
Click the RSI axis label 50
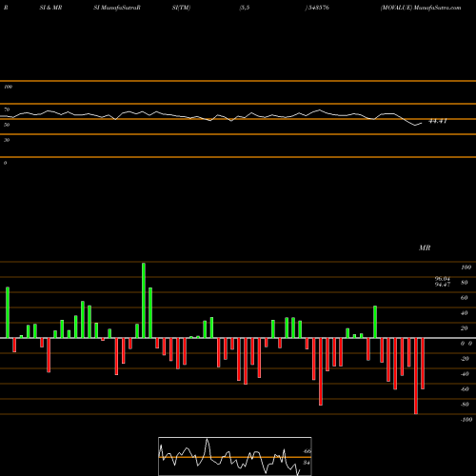tap(7, 125)
